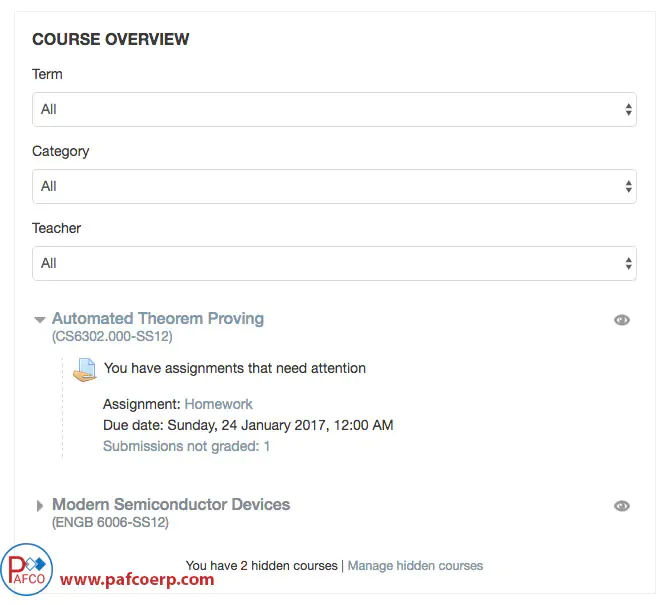Hide the Automated Theorem Proving course

coord(621,320)
